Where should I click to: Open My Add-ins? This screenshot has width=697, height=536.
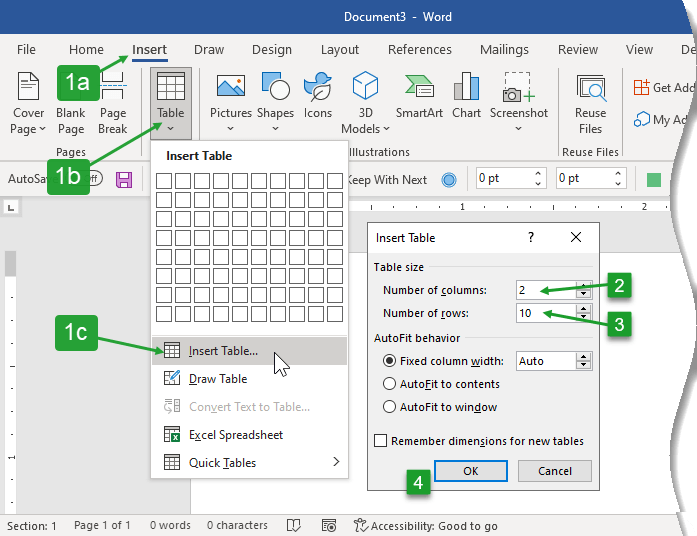(x=662, y=120)
